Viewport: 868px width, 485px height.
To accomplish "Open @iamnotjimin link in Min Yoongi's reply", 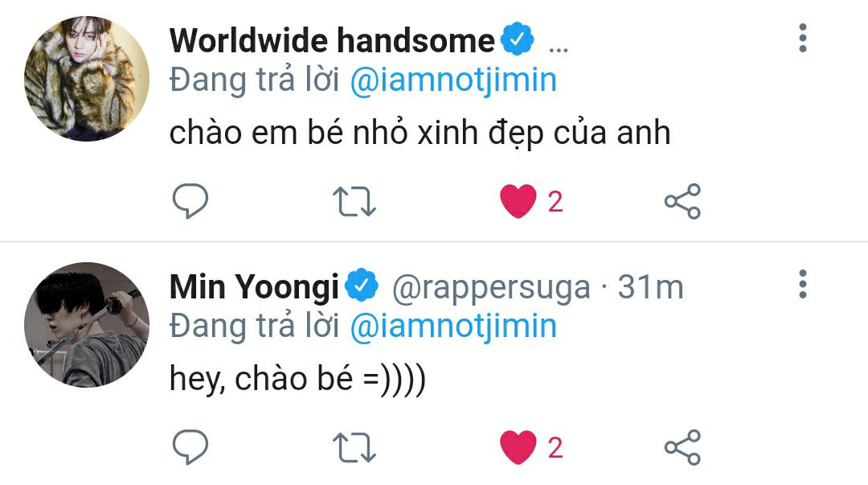I will coord(453,327).
